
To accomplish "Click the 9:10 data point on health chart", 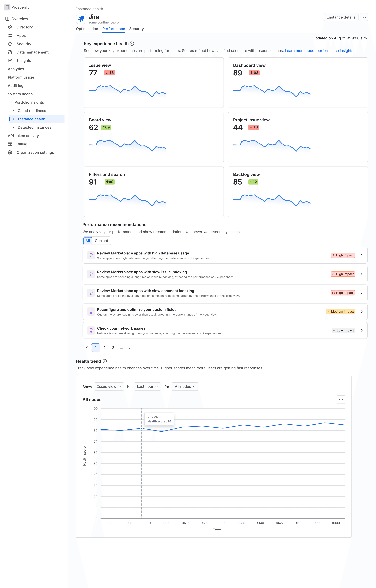I will click(x=141, y=428).
